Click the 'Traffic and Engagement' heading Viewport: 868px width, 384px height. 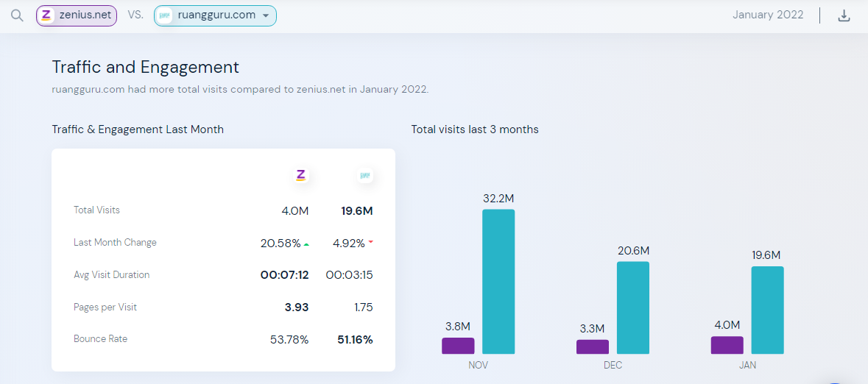pos(146,67)
